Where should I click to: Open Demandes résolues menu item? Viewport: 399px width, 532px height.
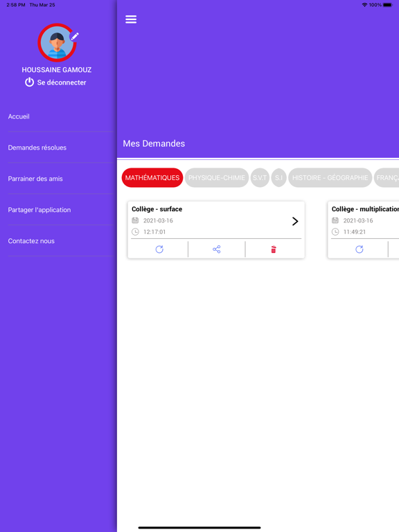37,148
